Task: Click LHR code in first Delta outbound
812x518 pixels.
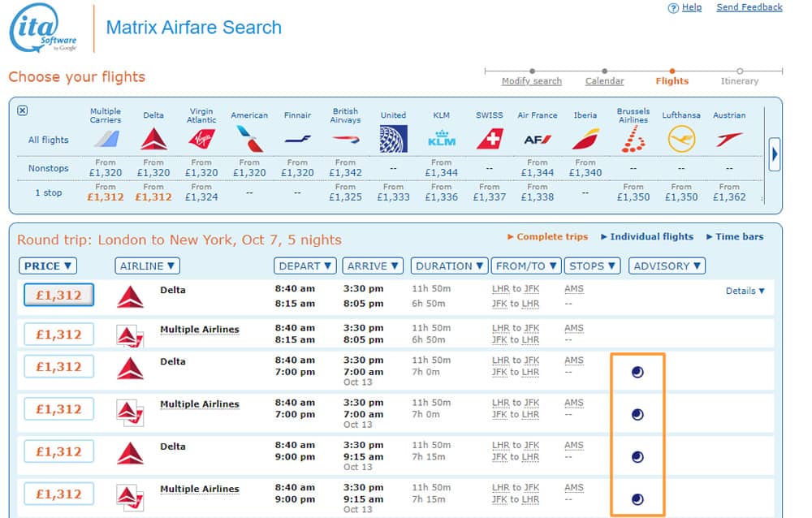Action: 501,288
